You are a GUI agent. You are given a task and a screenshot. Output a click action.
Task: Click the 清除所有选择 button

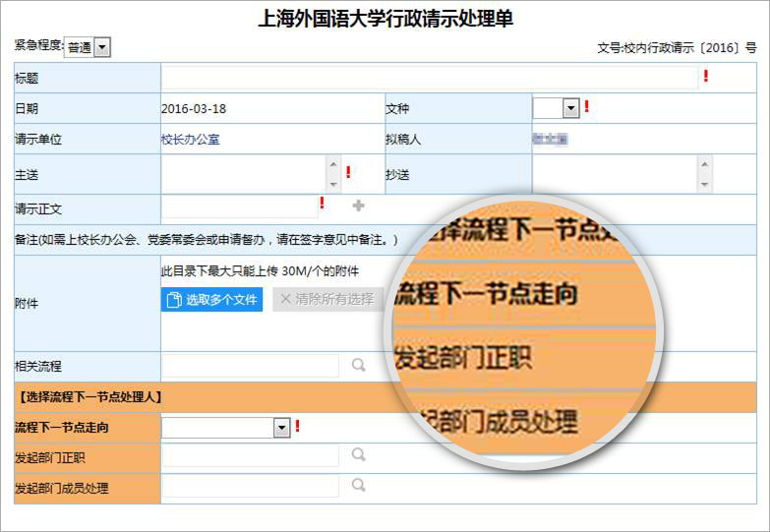(327, 299)
